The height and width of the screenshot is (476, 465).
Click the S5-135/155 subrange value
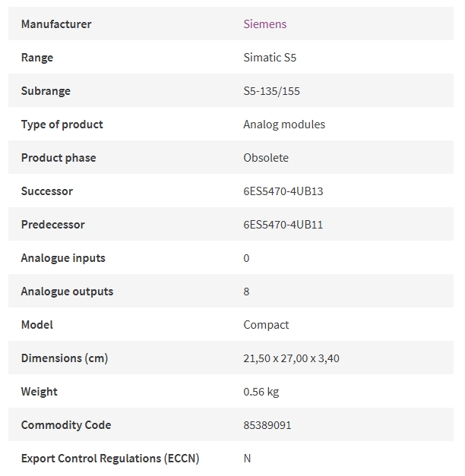point(271,91)
